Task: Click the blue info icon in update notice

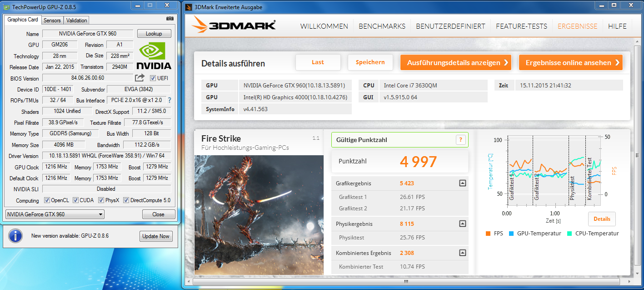Action: click(15, 236)
